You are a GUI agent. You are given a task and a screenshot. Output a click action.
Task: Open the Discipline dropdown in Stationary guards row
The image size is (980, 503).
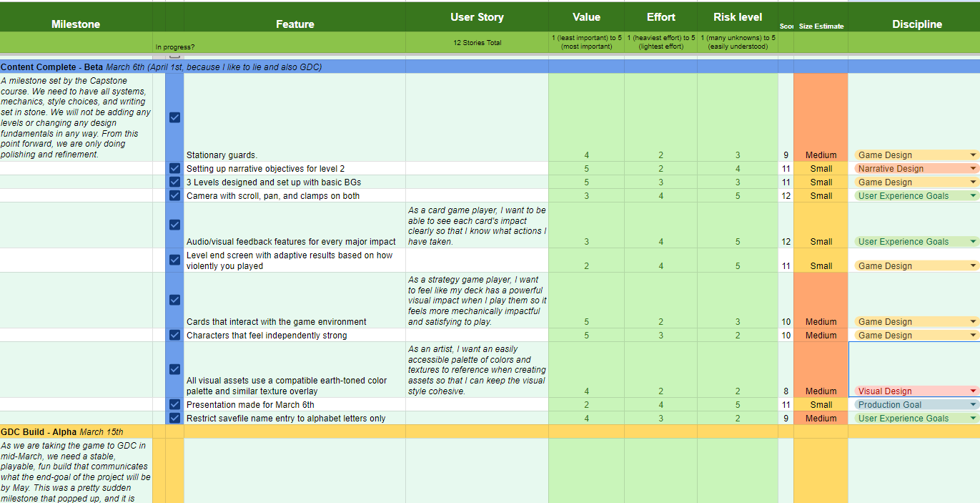pyautogui.click(x=973, y=155)
